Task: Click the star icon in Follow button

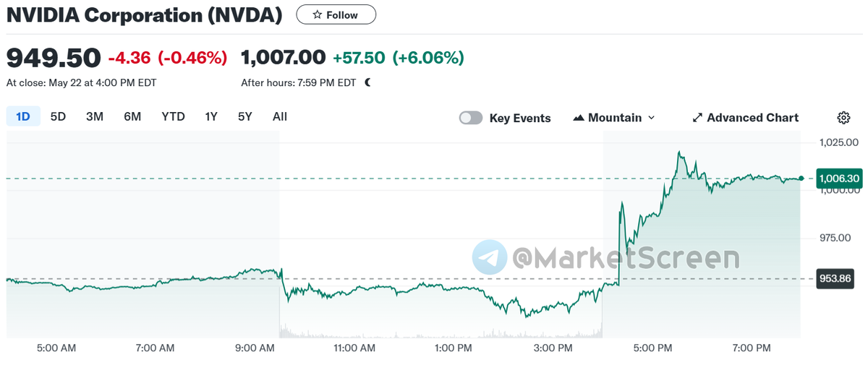Action: (317, 14)
